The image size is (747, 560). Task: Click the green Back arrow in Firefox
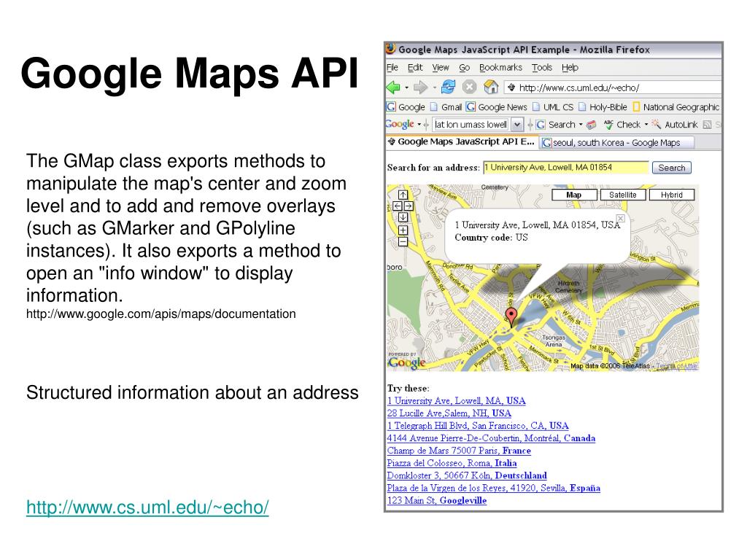(393, 87)
